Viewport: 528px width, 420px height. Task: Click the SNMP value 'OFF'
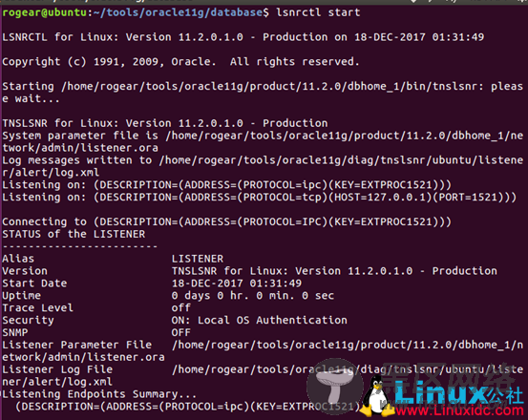tap(181, 333)
